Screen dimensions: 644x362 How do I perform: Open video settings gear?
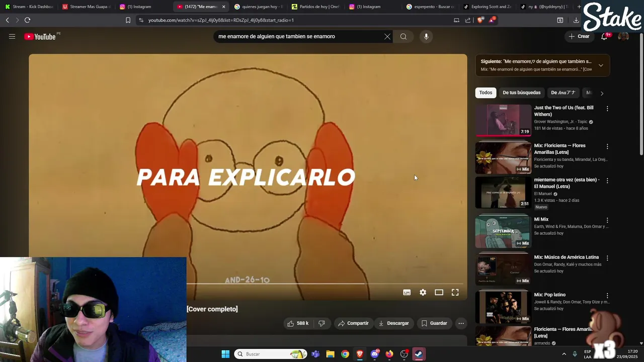click(x=423, y=292)
